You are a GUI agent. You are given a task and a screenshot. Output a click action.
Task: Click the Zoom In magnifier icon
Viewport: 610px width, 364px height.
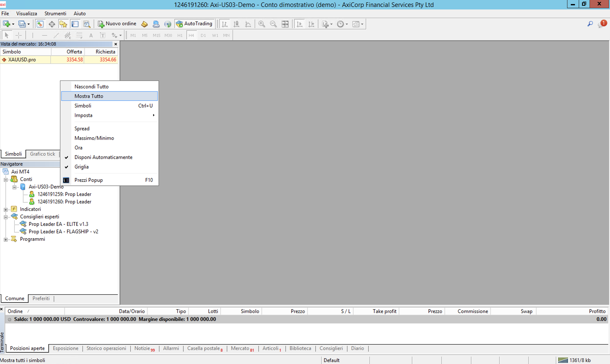[x=262, y=24]
